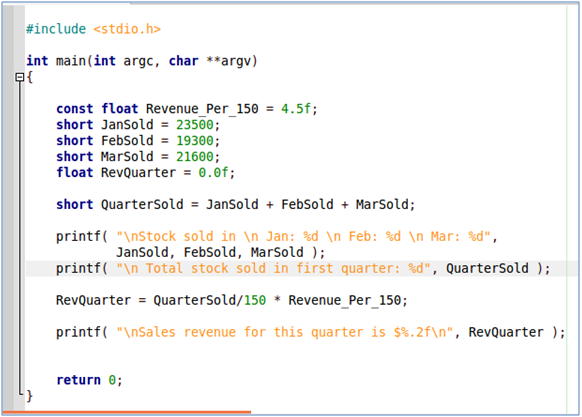Click the JanSold variable declaration name
The height and width of the screenshot is (417, 582).
click(x=127, y=125)
